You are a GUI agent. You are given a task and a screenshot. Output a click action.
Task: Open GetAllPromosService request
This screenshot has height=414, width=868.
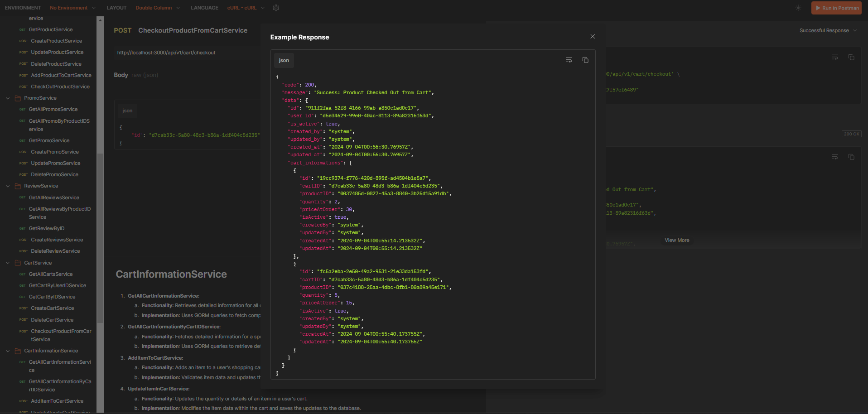(x=53, y=109)
